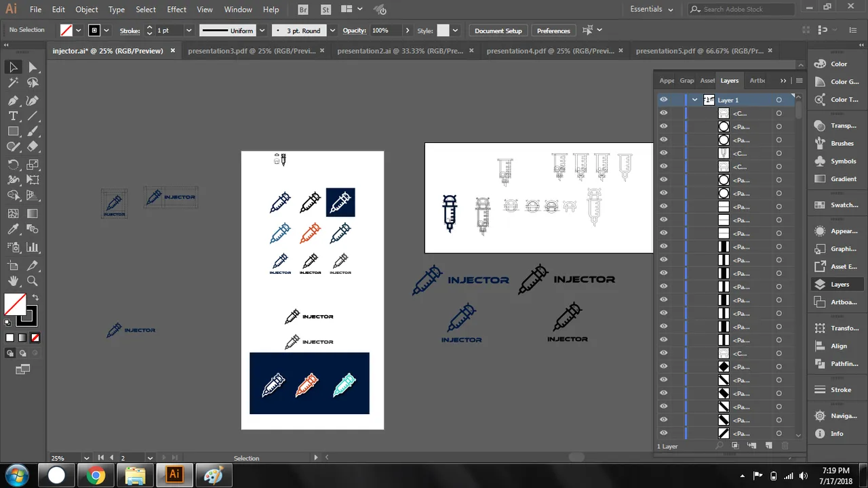Click Layer 1 target circle
The height and width of the screenshot is (488, 868).
tap(779, 100)
